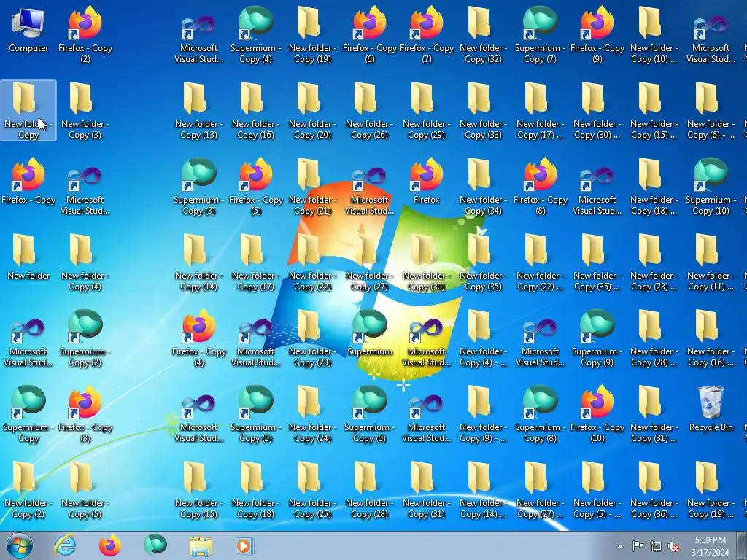The height and width of the screenshot is (560, 747).
Task: Open the clock showing 5:39 PM
Action: 710,546
